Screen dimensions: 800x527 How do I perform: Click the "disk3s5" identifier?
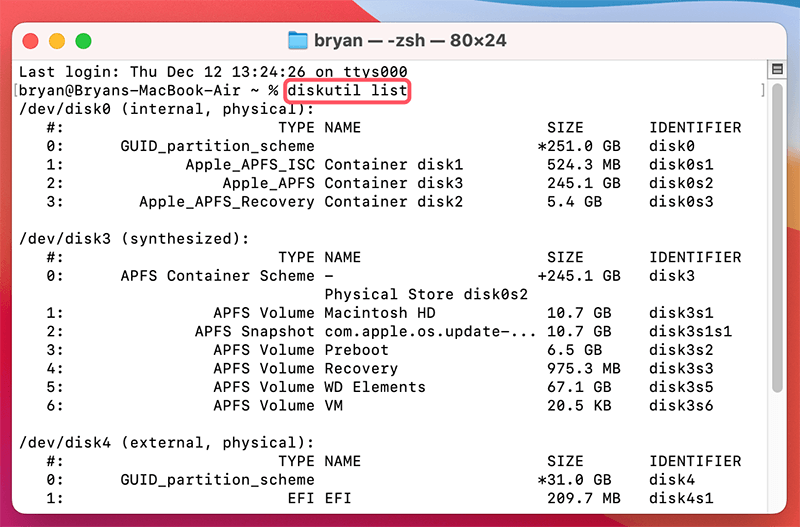(679, 386)
